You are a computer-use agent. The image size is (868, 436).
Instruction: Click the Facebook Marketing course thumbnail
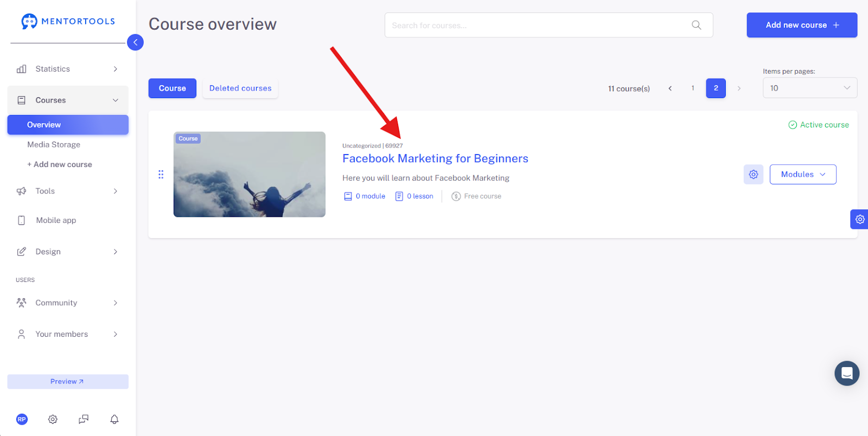[250, 174]
